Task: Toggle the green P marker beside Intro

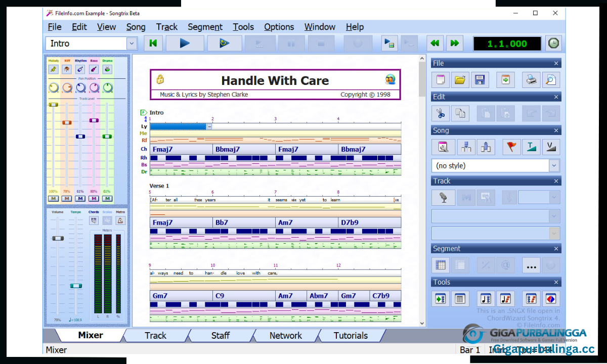Action: coord(144,112)
